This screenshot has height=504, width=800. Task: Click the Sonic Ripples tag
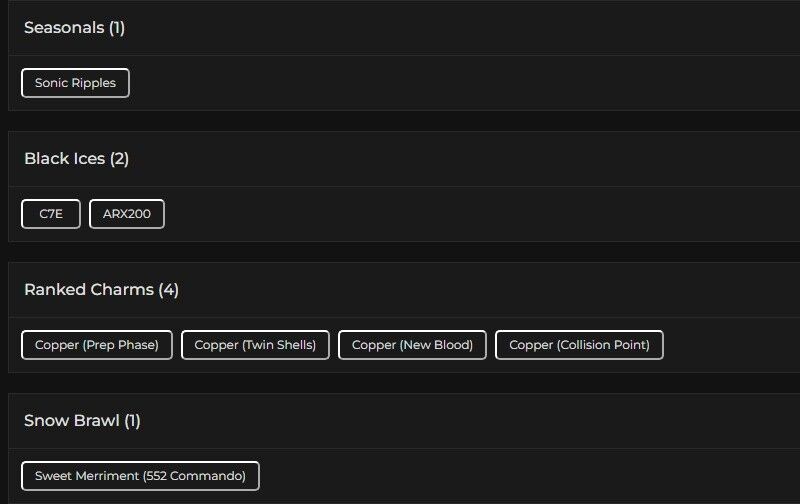coord(75,83)
